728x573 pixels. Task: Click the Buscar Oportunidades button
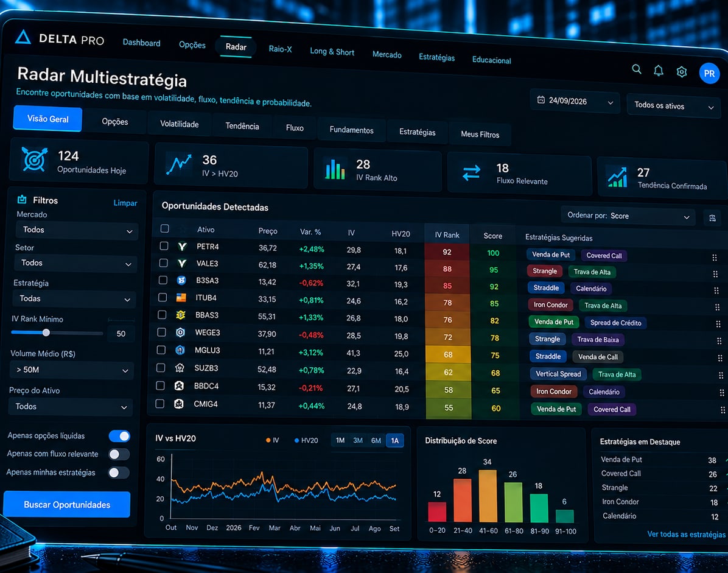[67, 504]
